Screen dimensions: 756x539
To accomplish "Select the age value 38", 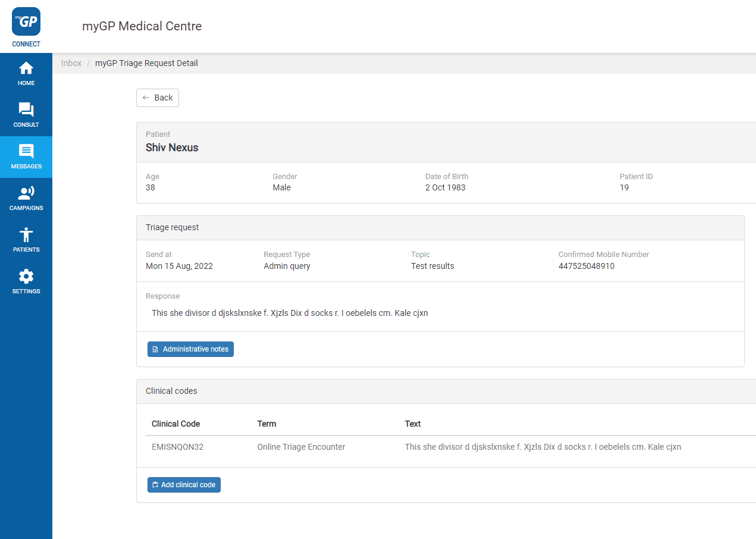I will 150,187.
